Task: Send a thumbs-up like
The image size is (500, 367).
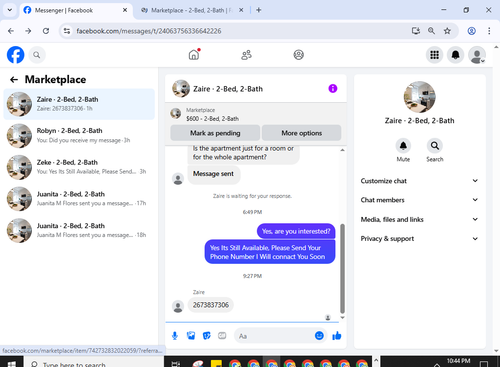Action: point(337,336)
